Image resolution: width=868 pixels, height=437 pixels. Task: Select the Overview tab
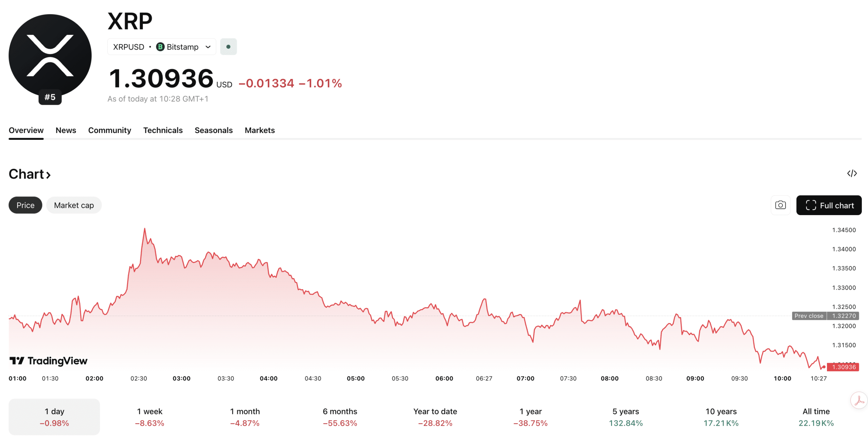point(26,130)
